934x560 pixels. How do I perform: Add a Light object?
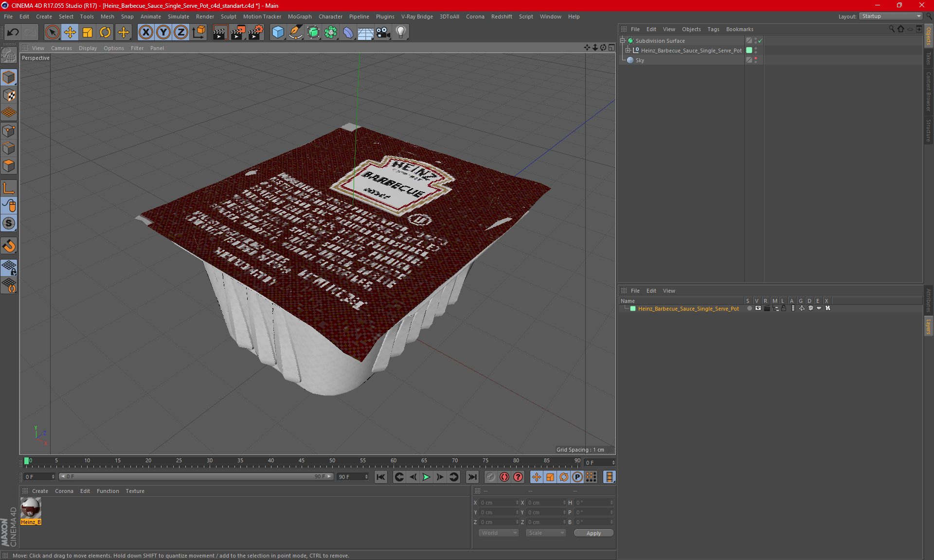pyautogui.click(x=400, y=33)
